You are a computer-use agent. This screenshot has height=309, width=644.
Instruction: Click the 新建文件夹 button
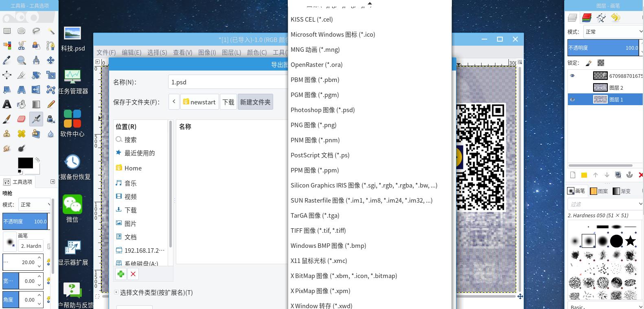tap(255, 102)
